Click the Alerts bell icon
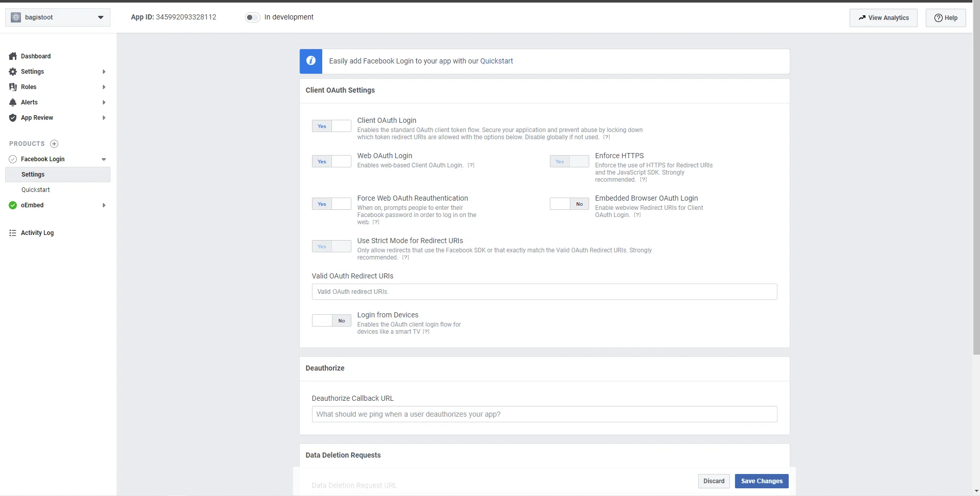Image resolution: width=980 pixels, height=496 pixels. pyautogui.click(x=13, y=102)
